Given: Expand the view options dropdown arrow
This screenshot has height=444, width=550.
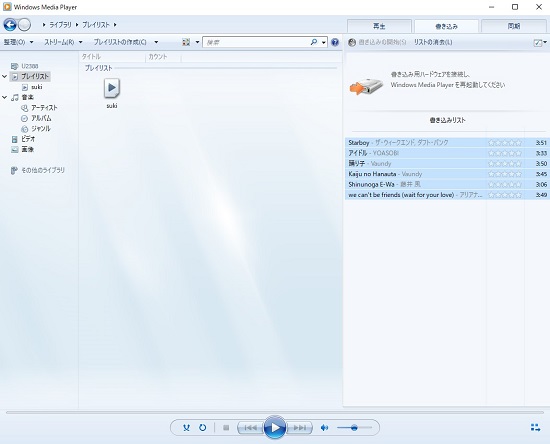Looking at the screenshot, I should (197, 42).
